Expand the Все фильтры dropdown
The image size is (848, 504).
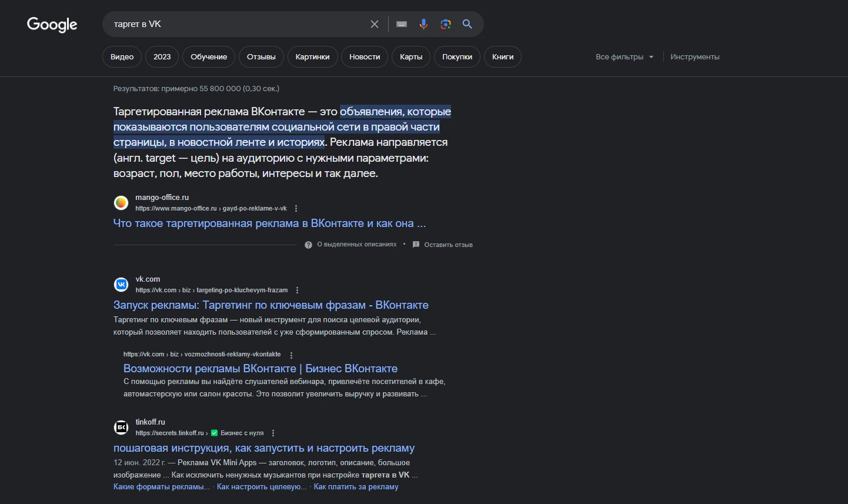click(x=625, y=57)
